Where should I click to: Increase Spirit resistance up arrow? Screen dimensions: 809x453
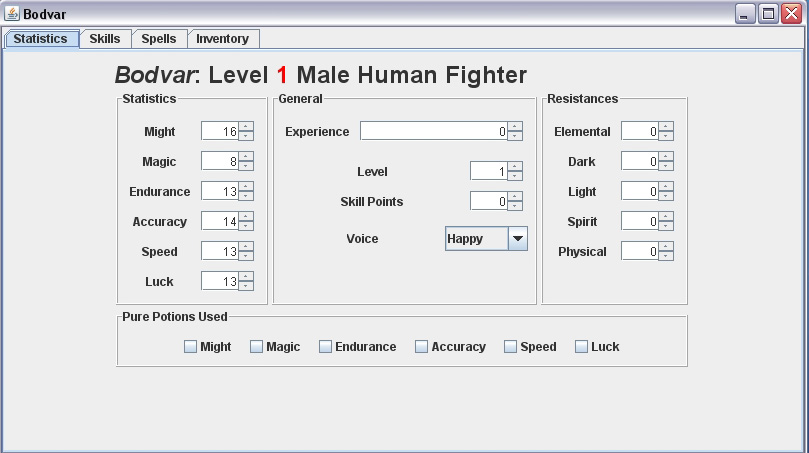[666, 216]
